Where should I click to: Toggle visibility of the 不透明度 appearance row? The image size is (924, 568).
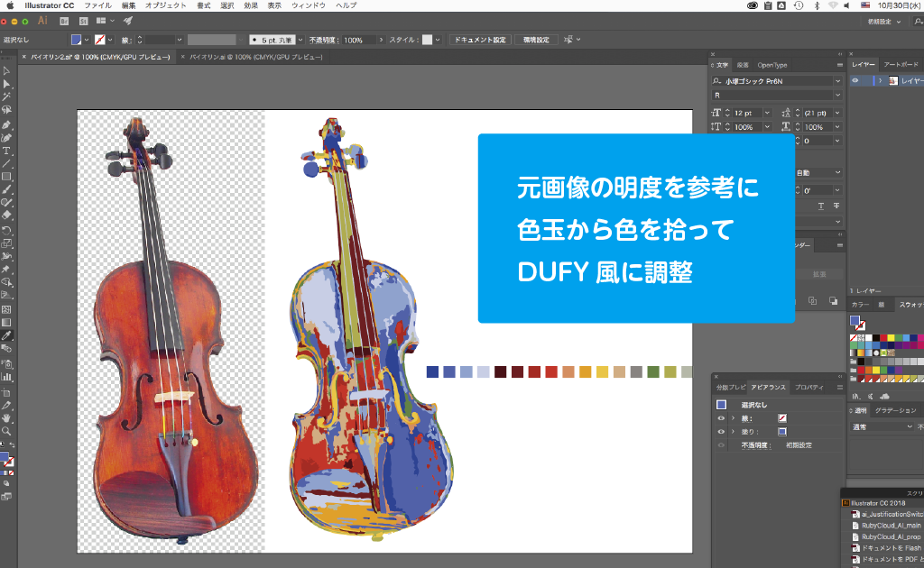pyautogui.click(x=721, y=445)
